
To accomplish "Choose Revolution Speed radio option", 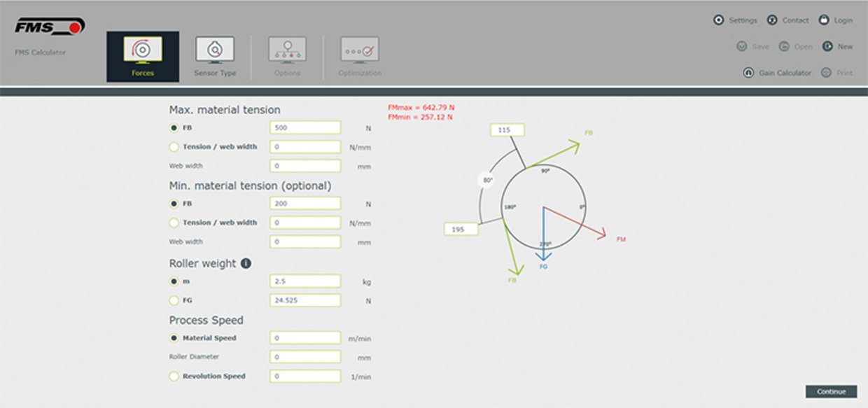I will click(174, 377).
